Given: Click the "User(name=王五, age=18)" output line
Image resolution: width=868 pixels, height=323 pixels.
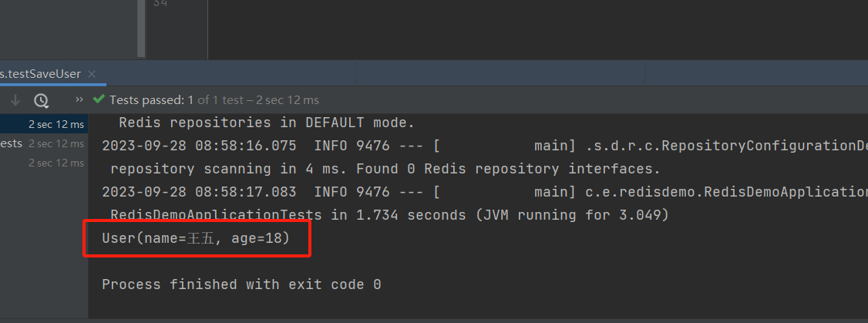Looking at the screenshot, I should pos(196,239).
